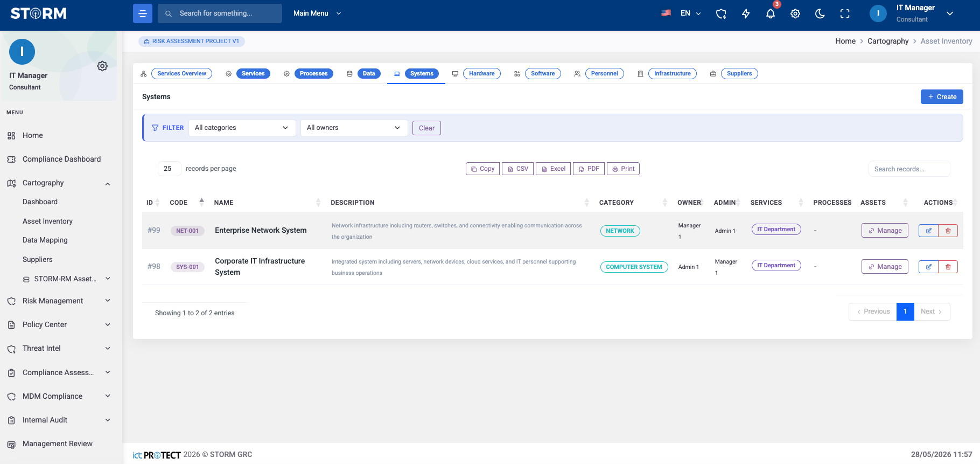Open Data Mapping in the sidebar
Image resolution: width=980 pixels, height=464 pixels.
45,240
